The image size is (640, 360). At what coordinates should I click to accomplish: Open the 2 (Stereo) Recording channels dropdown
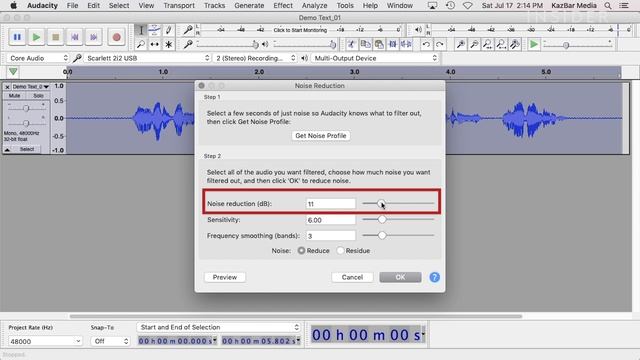(x=255, y=58)
